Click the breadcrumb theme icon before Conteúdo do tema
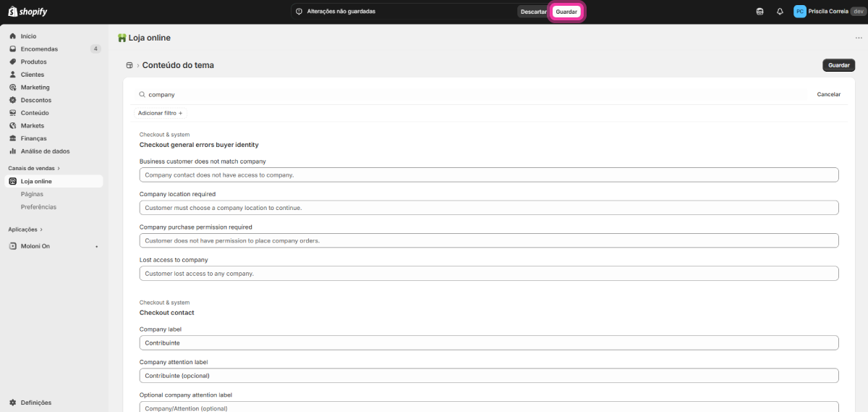 coord(129,65)
